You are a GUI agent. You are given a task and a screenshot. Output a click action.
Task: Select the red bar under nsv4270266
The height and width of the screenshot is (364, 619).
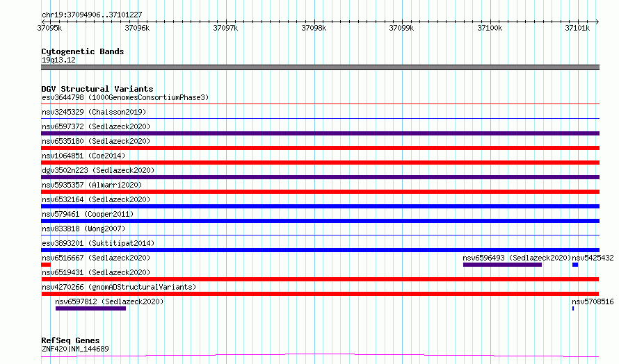[x=320, y=294]
